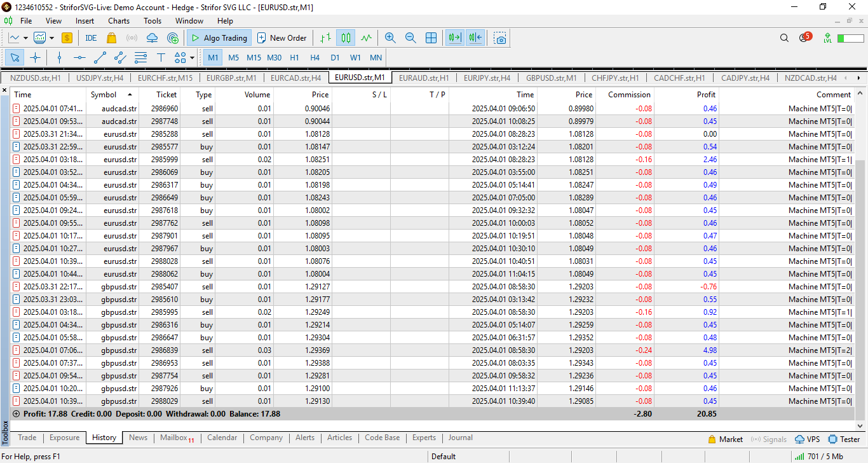The width and height of the screenshot is (868, 463).
Task: Open the Charts menu
Action: (119, 21)
